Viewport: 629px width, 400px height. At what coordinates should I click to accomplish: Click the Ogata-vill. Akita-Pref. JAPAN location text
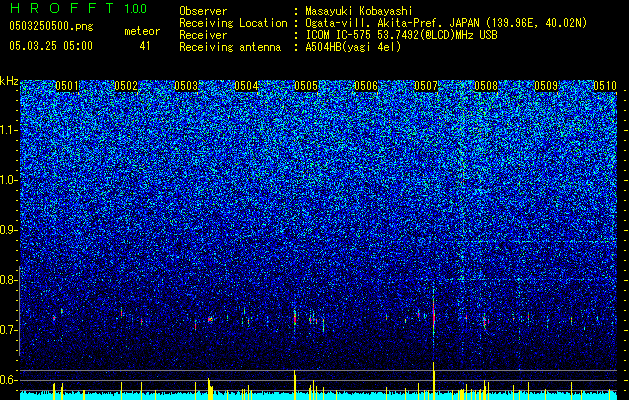[446, 23]
